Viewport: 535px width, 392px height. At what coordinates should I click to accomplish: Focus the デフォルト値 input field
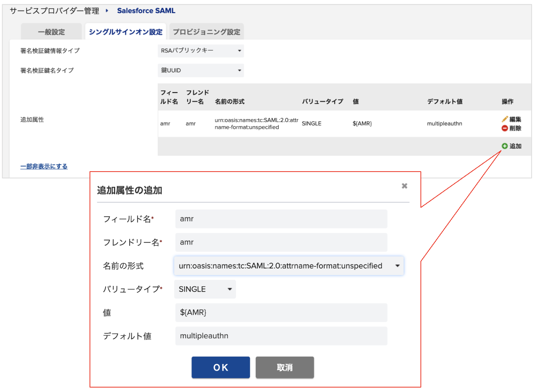[281, 336]
